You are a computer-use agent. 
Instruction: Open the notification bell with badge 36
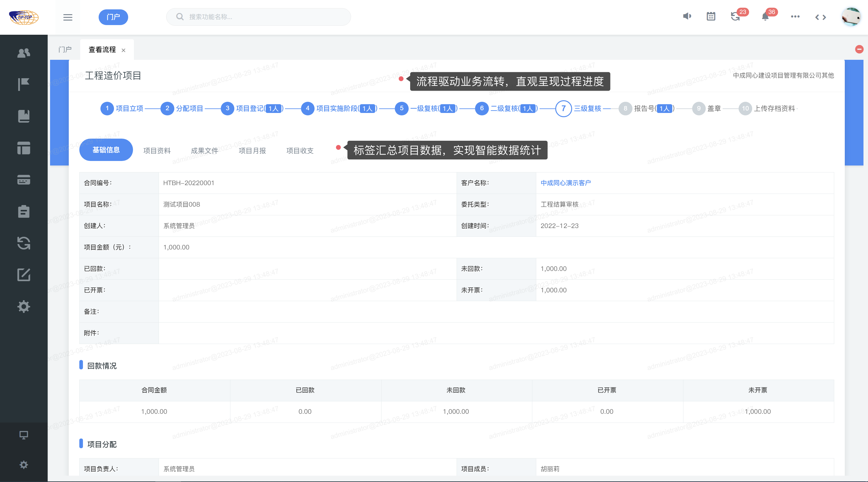coord(765,17)
